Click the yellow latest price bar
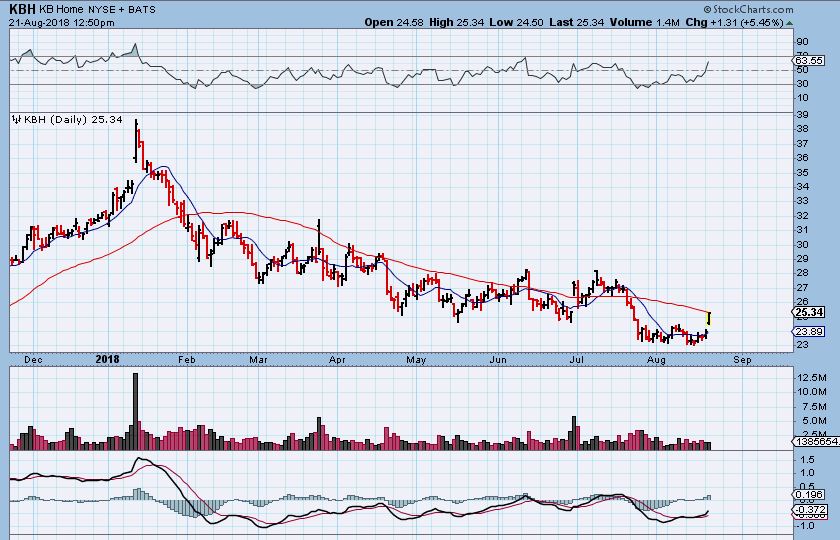This screenshot has width=840, height=540. 709,319
